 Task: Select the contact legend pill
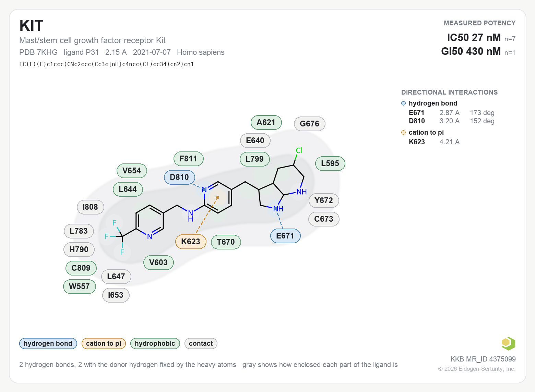coord(201,343)
